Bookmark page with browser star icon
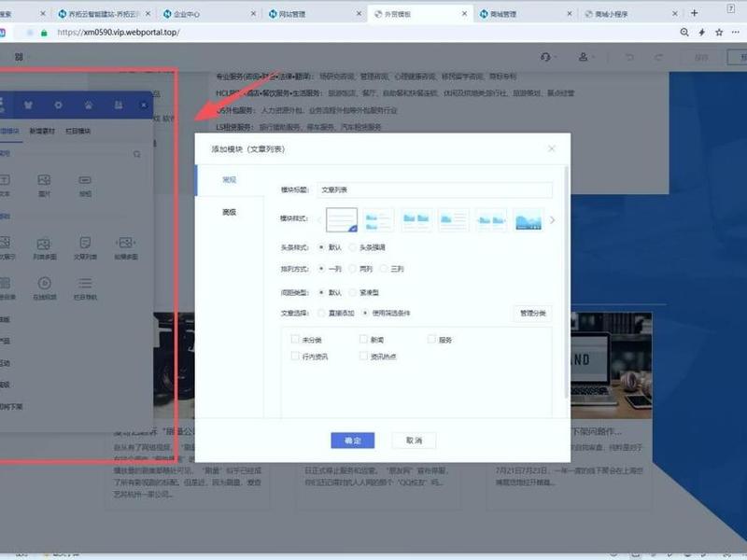747x560 pixels. click(x=719, y=33)
